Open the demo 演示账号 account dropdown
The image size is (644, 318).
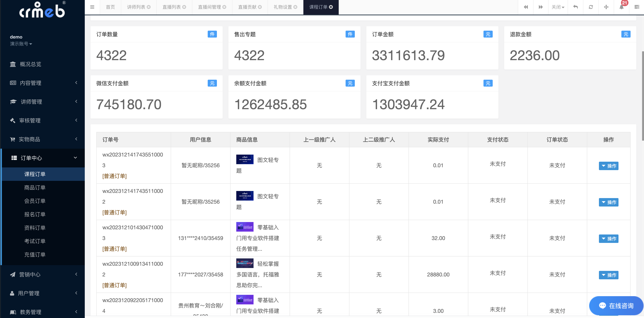(x=21, y=40)
